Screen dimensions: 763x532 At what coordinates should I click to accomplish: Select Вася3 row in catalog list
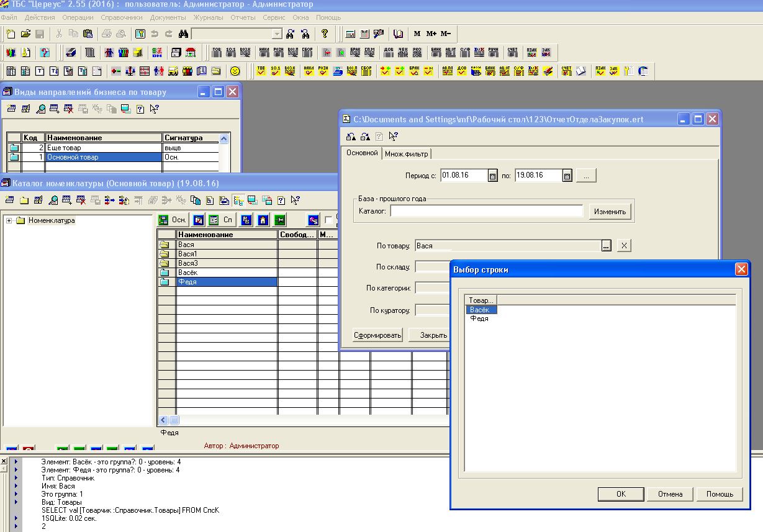[x=227, y=263]
